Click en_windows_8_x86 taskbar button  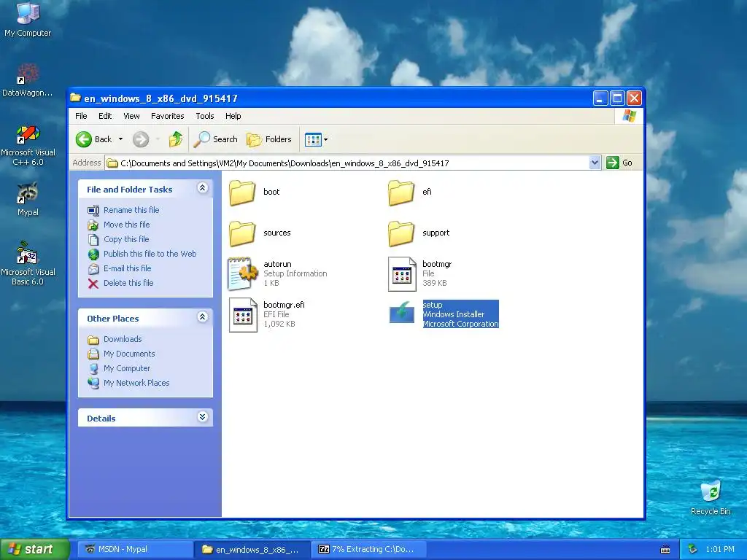252,549
